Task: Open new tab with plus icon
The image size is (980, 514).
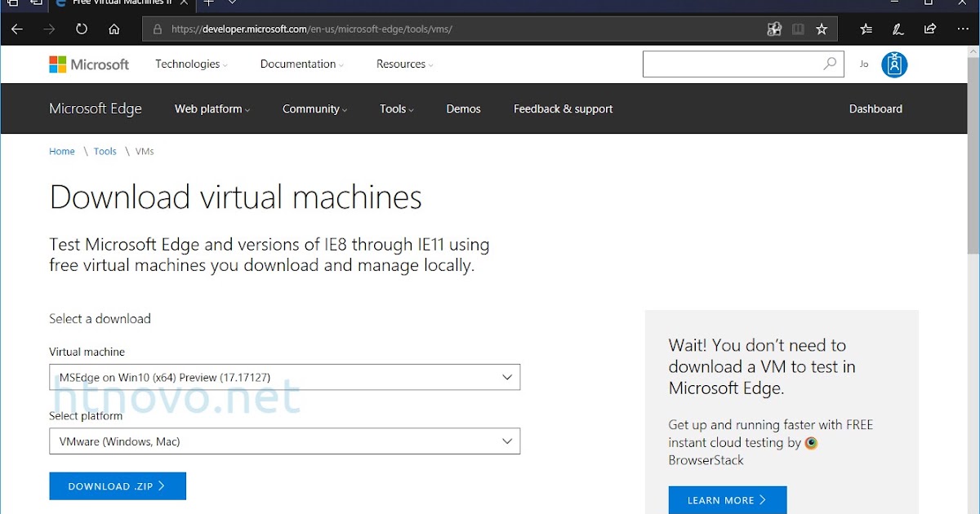Action: [208, 3]
